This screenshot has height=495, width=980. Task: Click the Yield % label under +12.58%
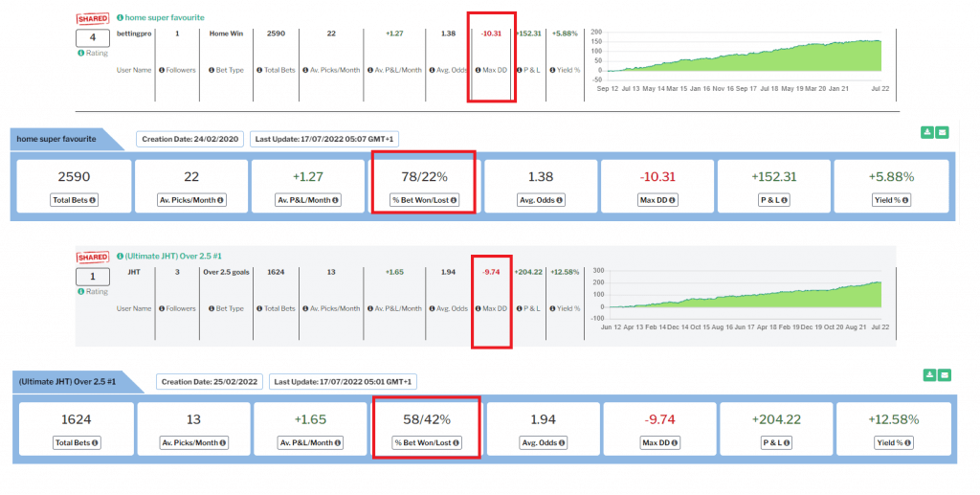pos(891,442)
